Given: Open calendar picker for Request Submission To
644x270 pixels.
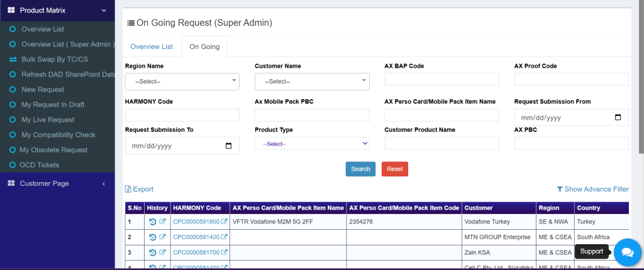Looking at the screenshot, I should (228, 146).
